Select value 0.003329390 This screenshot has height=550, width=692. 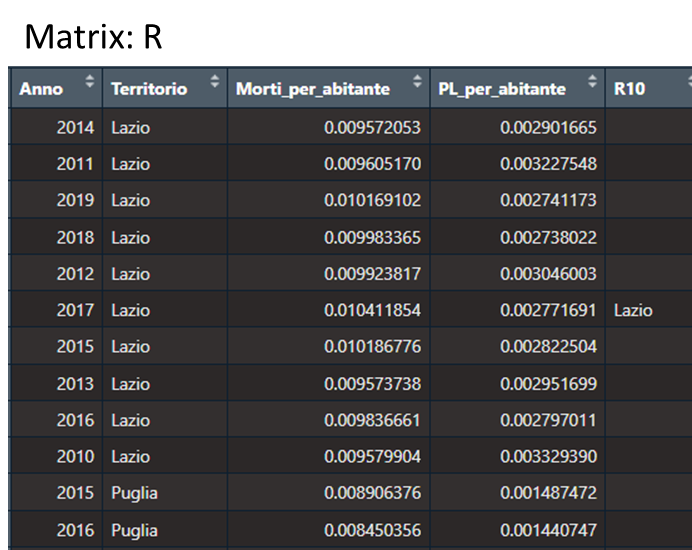(549, 456)
